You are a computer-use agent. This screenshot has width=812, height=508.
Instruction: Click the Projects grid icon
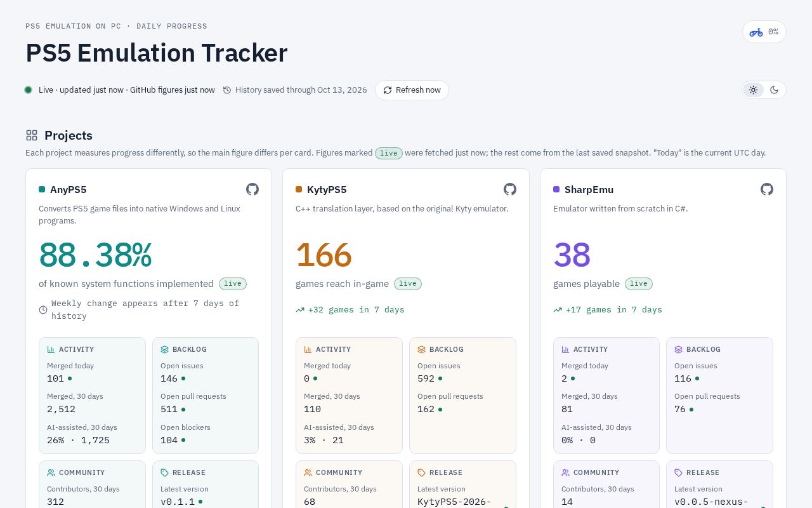[x=32, y=135]
